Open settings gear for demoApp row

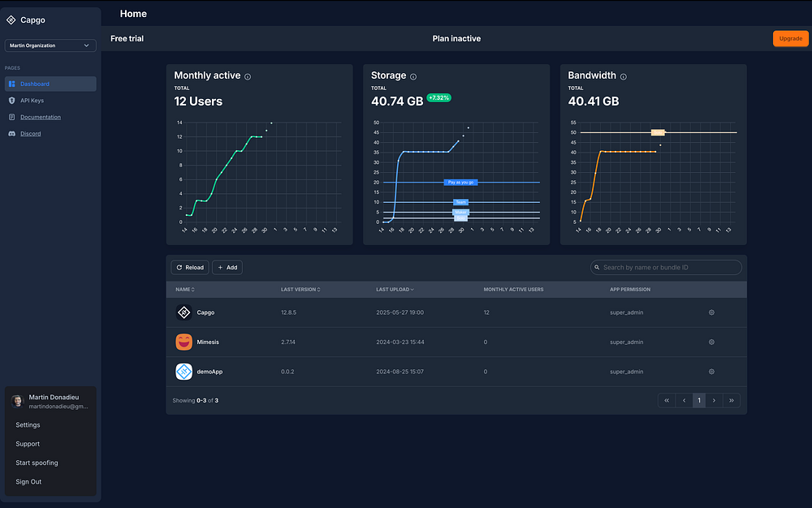[x=711, y=372]
